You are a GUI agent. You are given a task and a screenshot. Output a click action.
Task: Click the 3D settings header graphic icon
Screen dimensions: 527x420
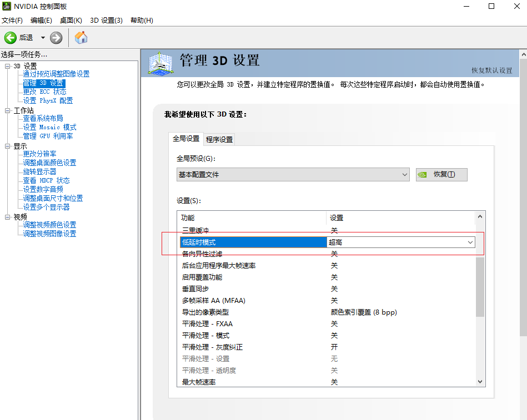pyautogui.click(x=161, y=63)
